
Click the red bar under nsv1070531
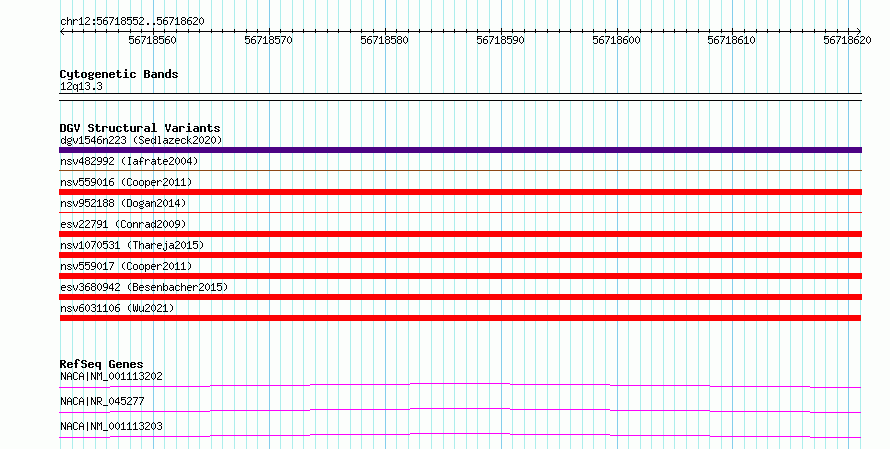[460, 255]
